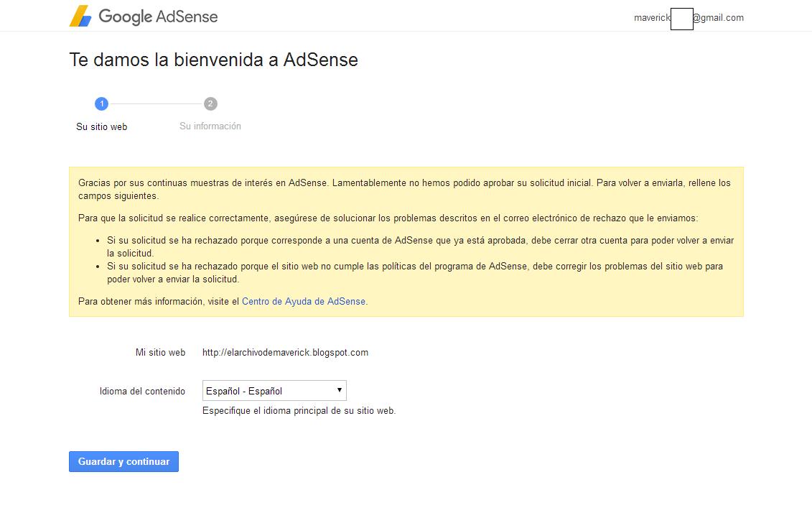Screen dimensions: 812x513
Task: Click hint text Especifique el idioma principal
Action: coord(299,410)
